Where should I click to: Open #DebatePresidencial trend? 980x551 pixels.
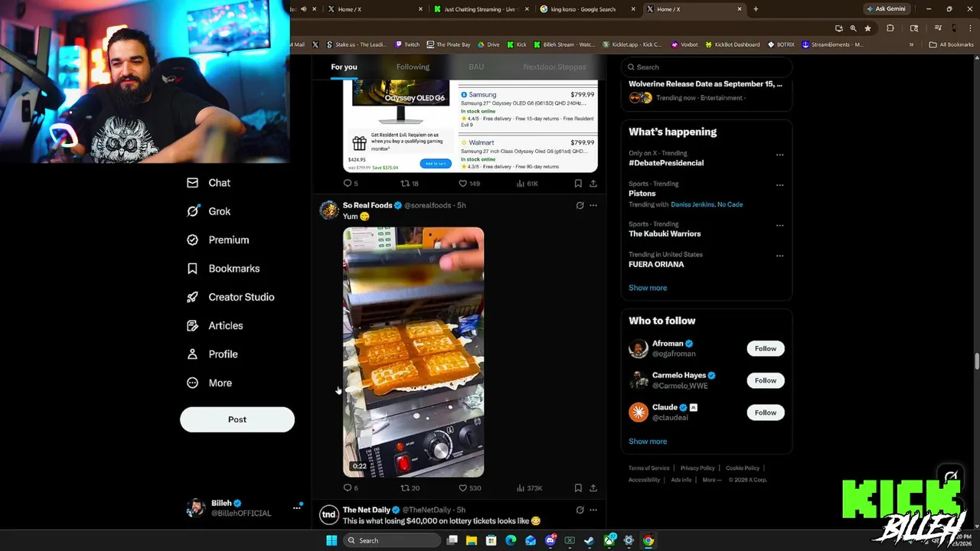click(666, 163)
